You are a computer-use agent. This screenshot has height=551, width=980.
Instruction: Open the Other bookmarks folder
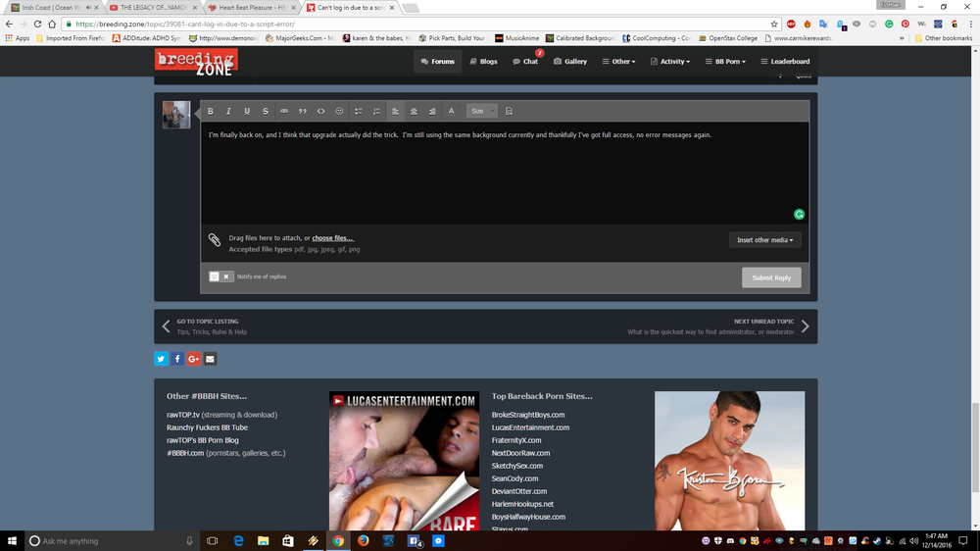pos(944,38)
